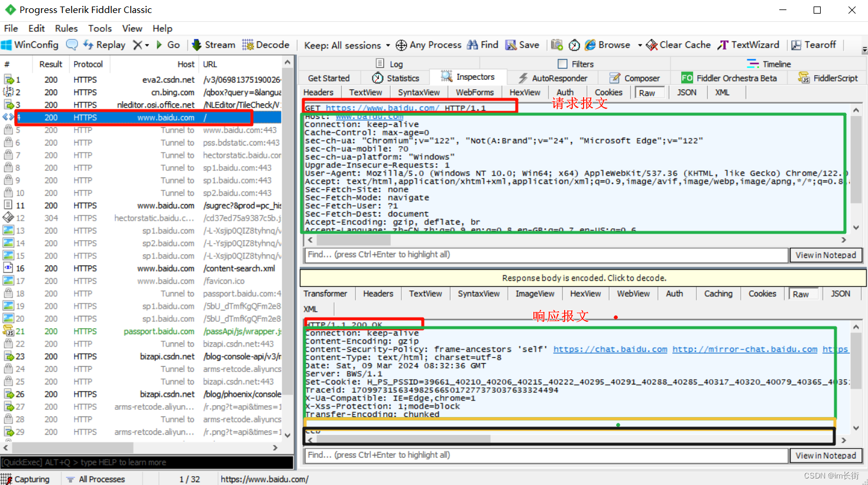This screenshot has width=868, height=485.
Task: Select response Transformer tab
Action: (325, 293)
